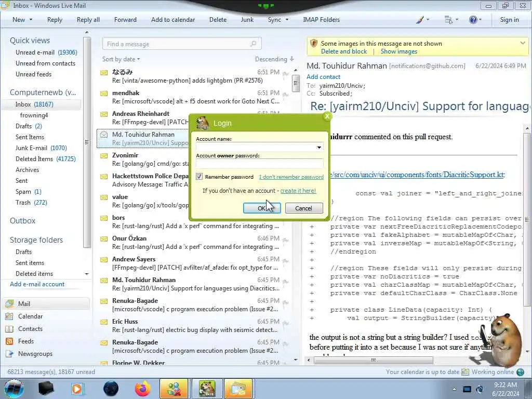
Task: Click Add to calendar in toolbar
Action: [173, 20]
